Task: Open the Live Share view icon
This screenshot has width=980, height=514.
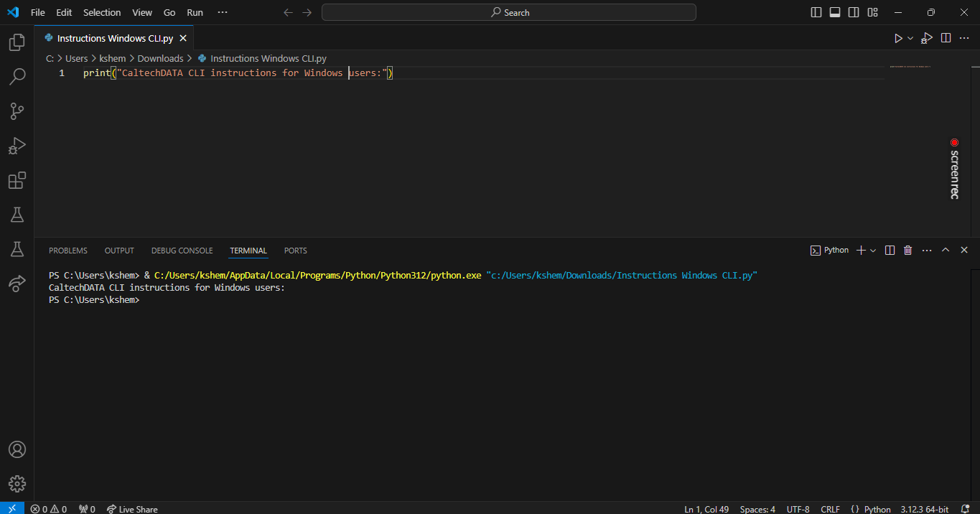Action: pyautogui.click(x=17, y=284)
